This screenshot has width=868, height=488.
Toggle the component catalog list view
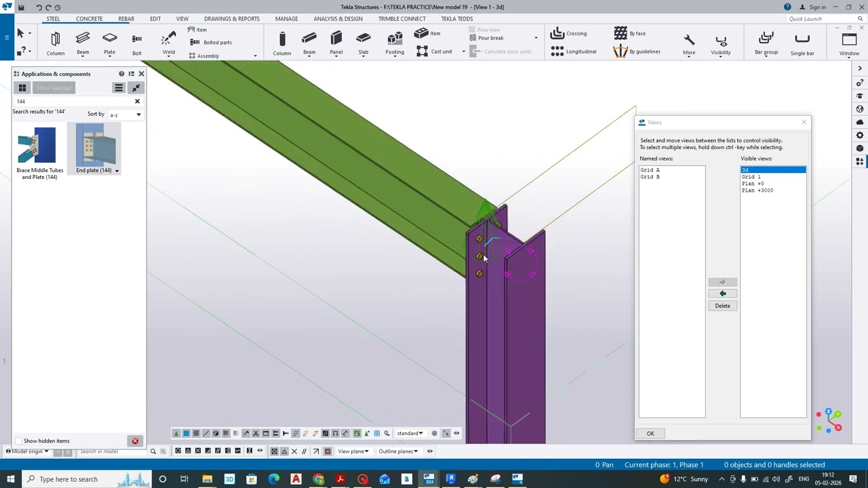(x=119, y=87)
